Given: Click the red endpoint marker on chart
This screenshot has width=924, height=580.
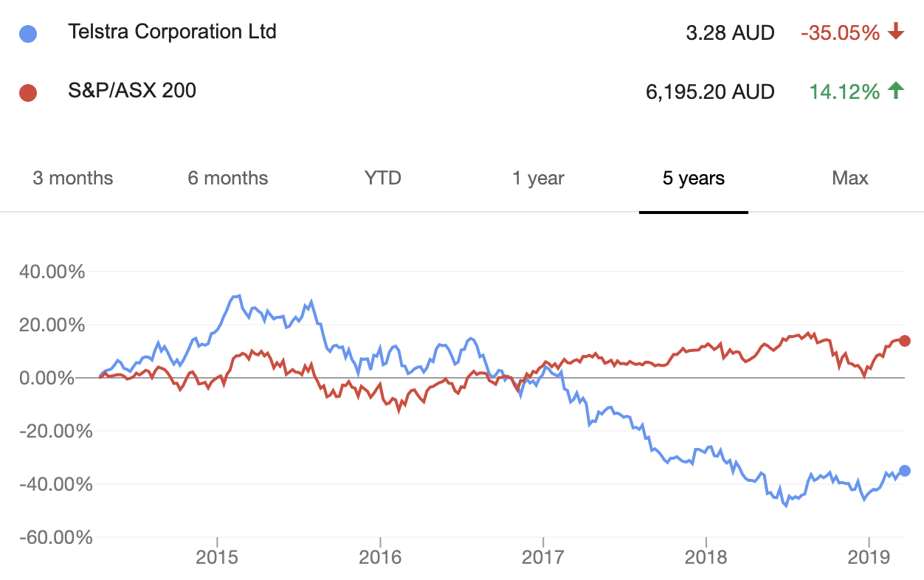Looking at the screenshot, I should pos(905,341).
